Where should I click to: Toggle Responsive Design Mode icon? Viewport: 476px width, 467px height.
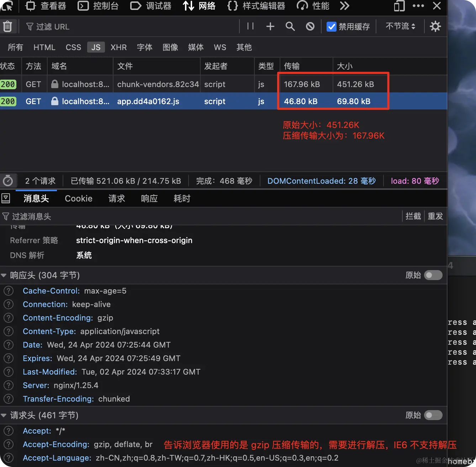click(x=398, y=6)
